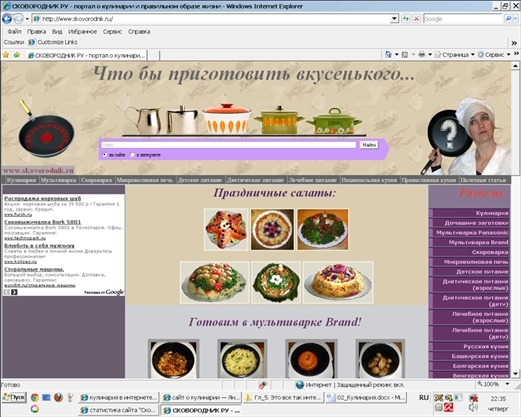Stop page loading with the red X icon
The width and height of the screenshot is (521, 417).
[416, 19]
